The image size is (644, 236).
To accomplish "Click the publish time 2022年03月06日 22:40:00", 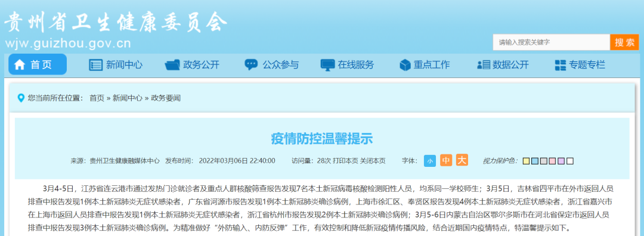I will click(x=237, y=161).
